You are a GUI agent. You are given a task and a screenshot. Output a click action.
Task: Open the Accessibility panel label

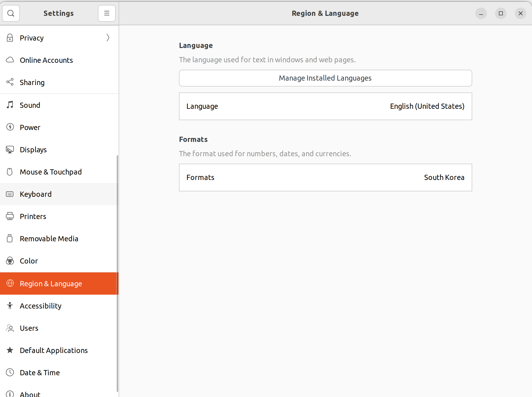click(41, 306)
